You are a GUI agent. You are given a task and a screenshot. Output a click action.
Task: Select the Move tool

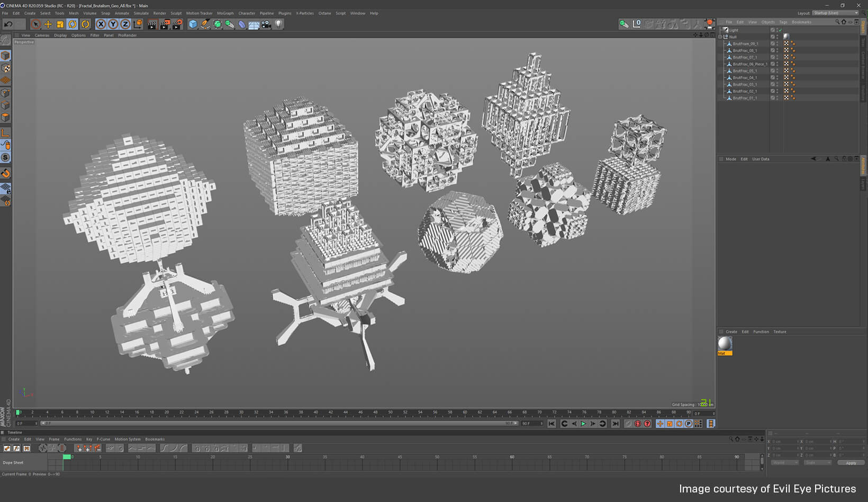[48, 24]
